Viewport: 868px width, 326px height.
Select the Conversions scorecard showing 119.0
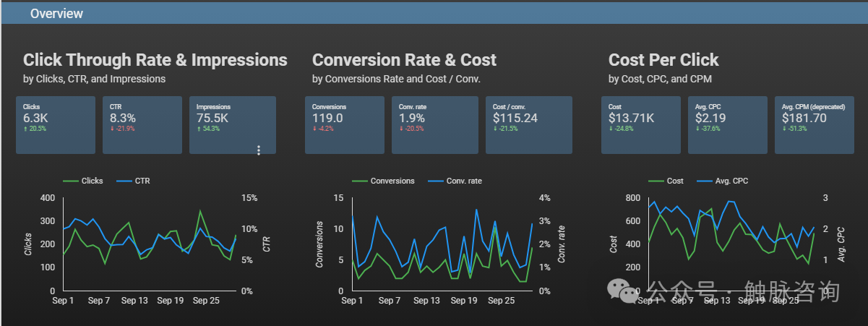click(x=345, y=125)
